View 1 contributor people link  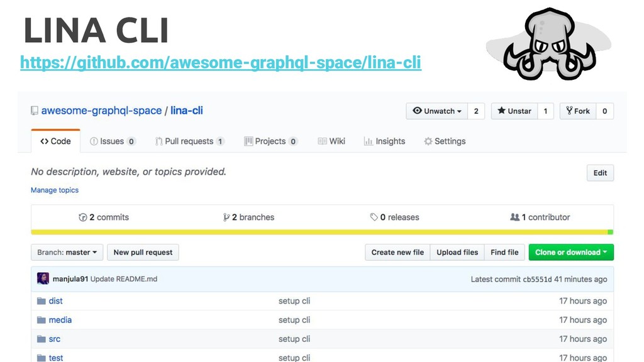(x=540, y=217)
